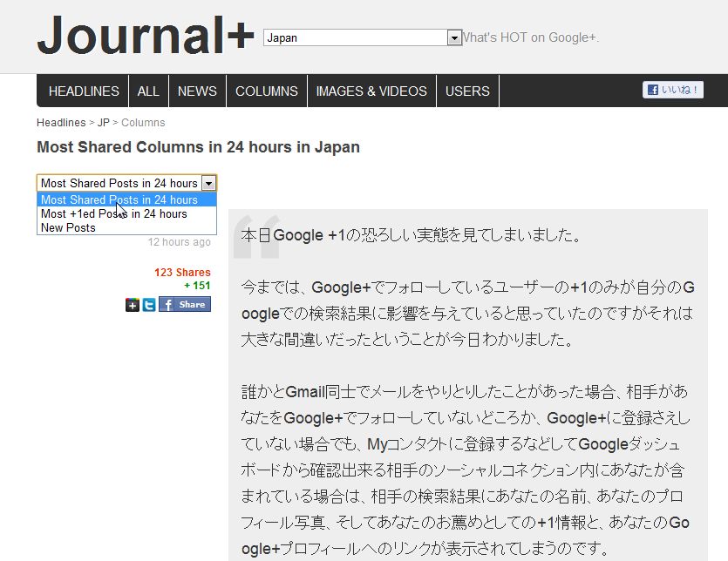728x561 pixels.
Task: Follow the JP breadcrumb link
Action: [104, 123]
